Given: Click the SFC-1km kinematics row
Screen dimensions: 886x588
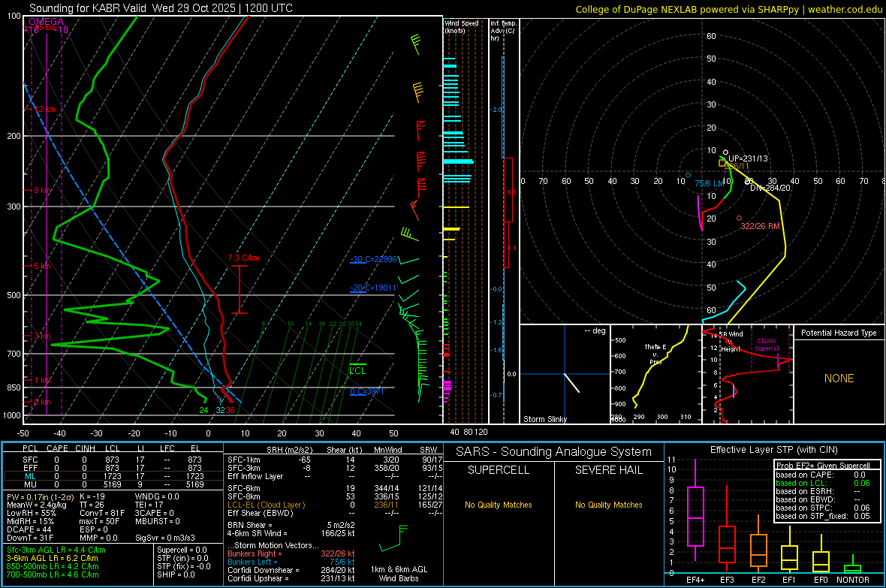Looking at the screenshot, I should 335,460.
